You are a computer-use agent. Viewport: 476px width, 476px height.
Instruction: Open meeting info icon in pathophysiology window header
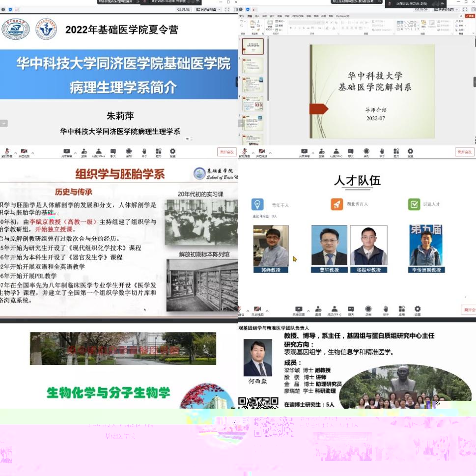[3, 9]
